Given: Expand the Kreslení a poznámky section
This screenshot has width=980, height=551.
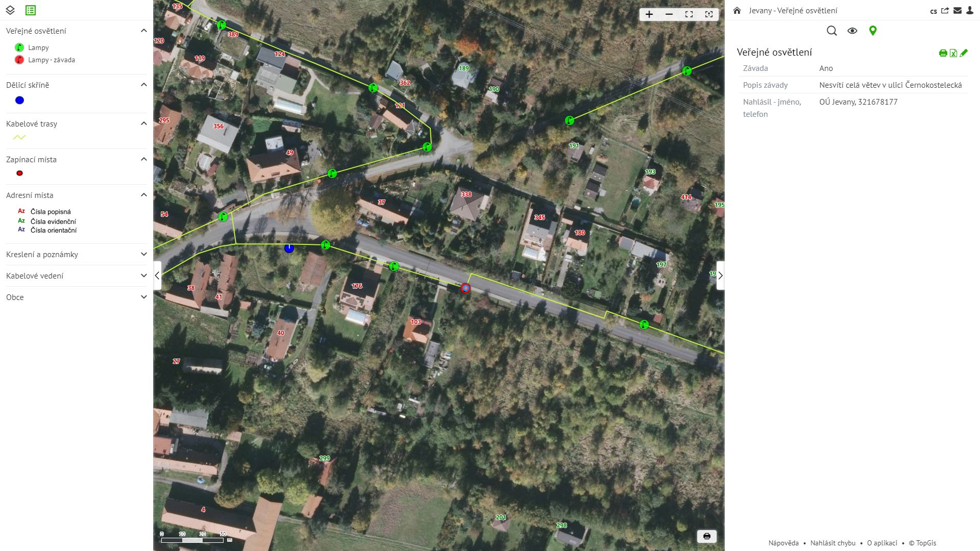Looking at the screenshot, I should (x=77, y=254).
